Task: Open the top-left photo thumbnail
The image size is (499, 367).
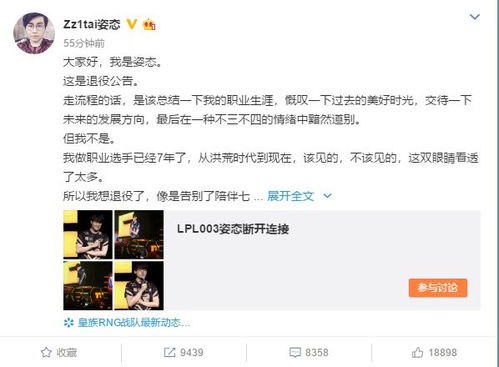Action: click(x=88, y=234)
